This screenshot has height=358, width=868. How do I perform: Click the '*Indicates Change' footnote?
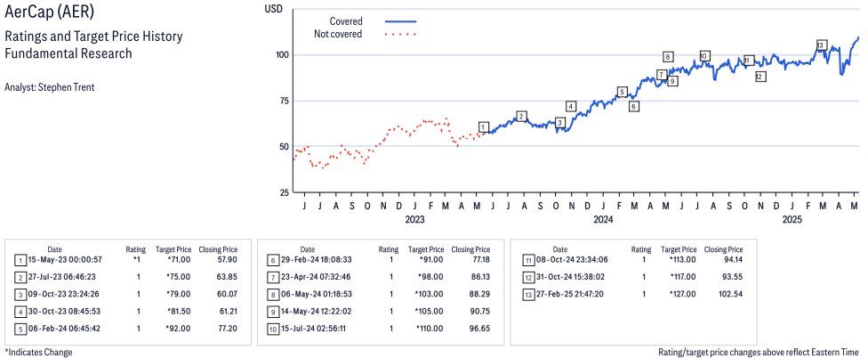38,352
